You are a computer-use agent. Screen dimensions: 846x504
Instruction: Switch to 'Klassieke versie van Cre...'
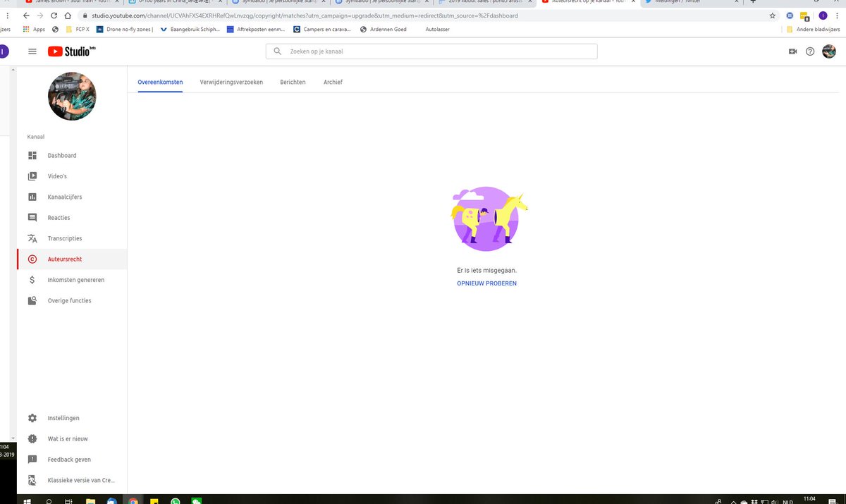tap(72, 480)
